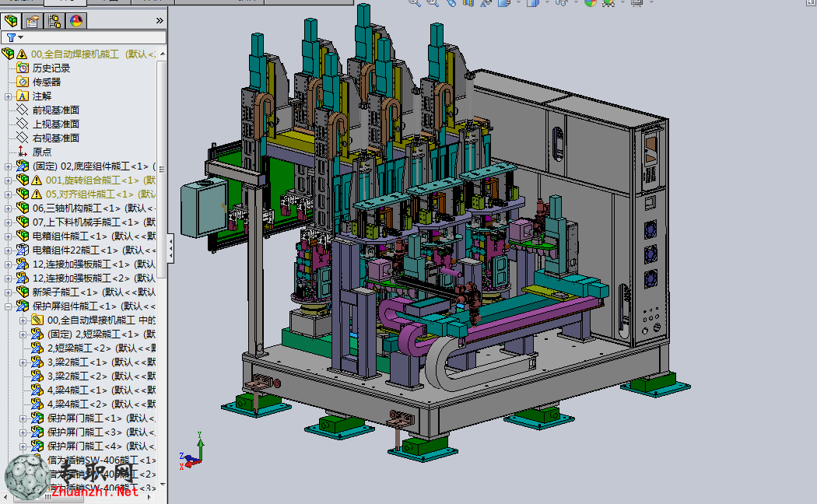Select the 前视基准面 front plane
Image resolution: width=817 pixels, height=504 pixels.
(x=56, y=110)
